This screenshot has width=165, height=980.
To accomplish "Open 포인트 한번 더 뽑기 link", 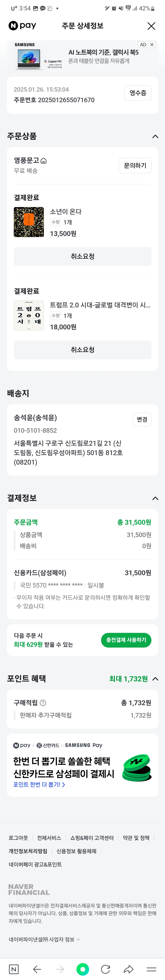I will (39, 784).
